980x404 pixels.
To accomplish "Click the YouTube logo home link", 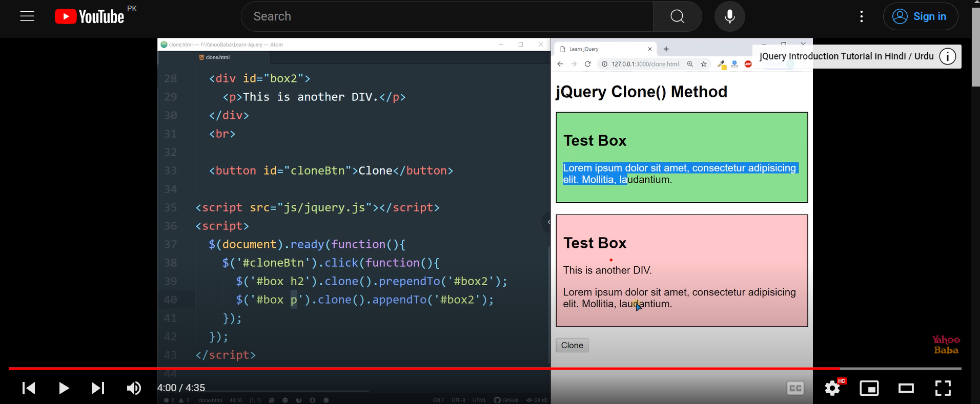I will point(90,17).
